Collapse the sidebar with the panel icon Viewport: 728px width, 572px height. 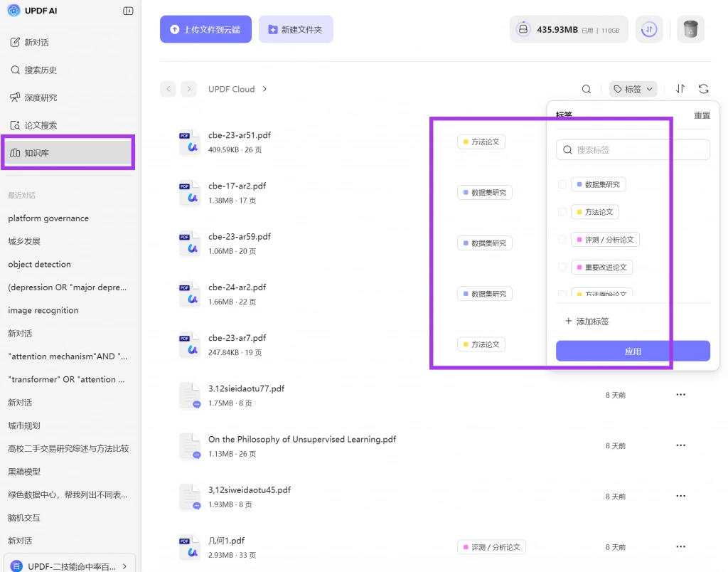(128, 11)
